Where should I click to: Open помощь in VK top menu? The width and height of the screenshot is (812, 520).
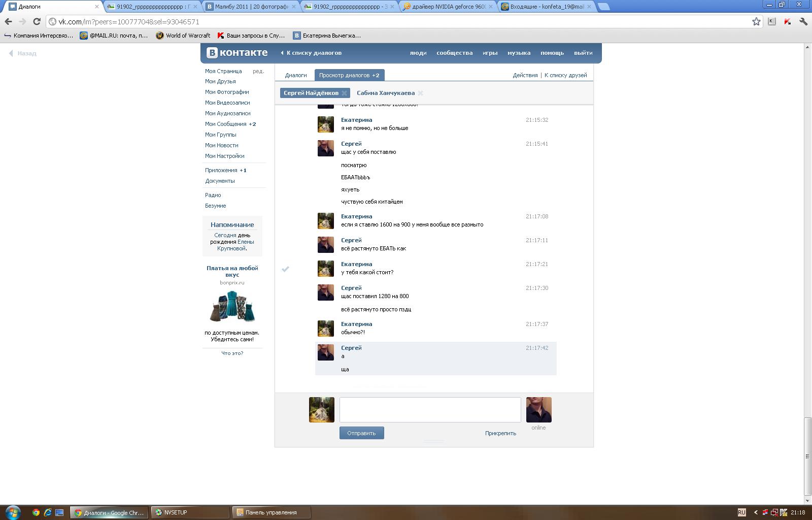coord(552,53)
